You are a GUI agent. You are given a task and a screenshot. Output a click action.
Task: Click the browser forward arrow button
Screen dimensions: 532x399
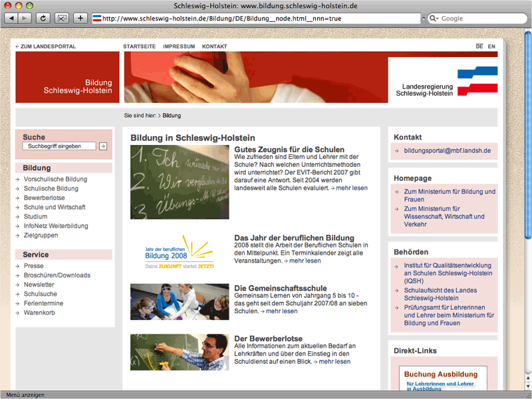click(x=25, y=18)
